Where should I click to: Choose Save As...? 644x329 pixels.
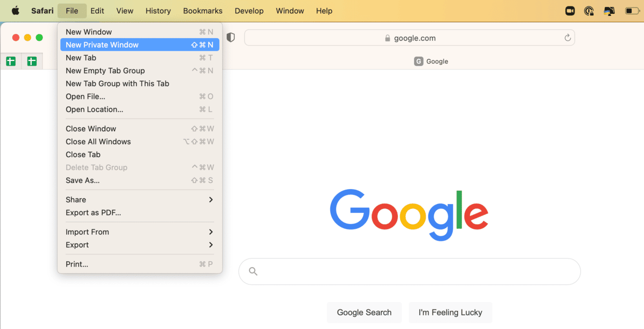[x=140, y=180]
